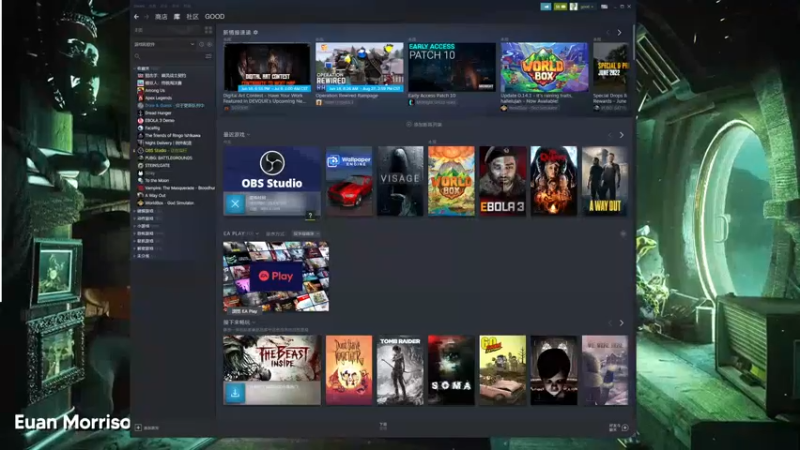Open the green friends button in title bar
This screenshot has height=450, width=800.
(560, 7)
